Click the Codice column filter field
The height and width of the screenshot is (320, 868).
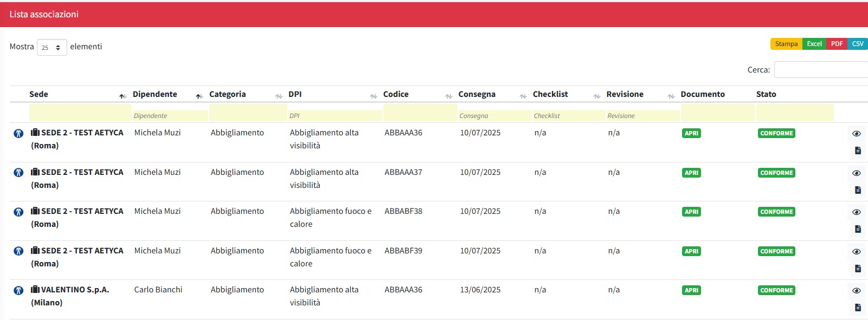pyautogui.click(x=420, y=113)
